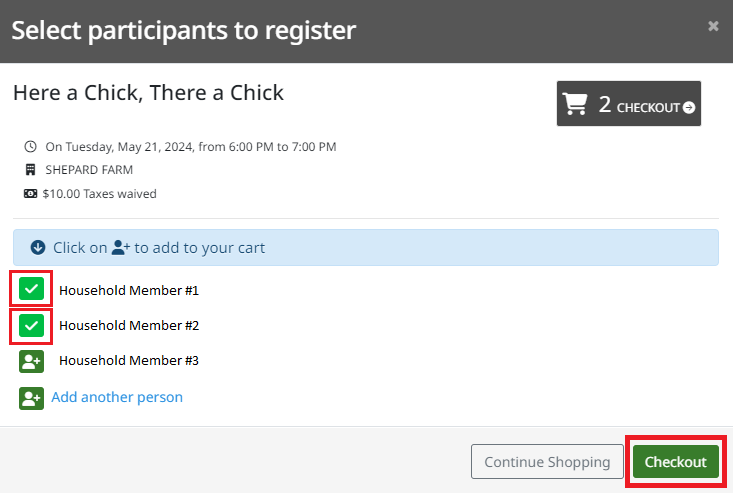The image size is (733, 493).
Task: Click the green Checkout button
Action: [x=676, y=462]
